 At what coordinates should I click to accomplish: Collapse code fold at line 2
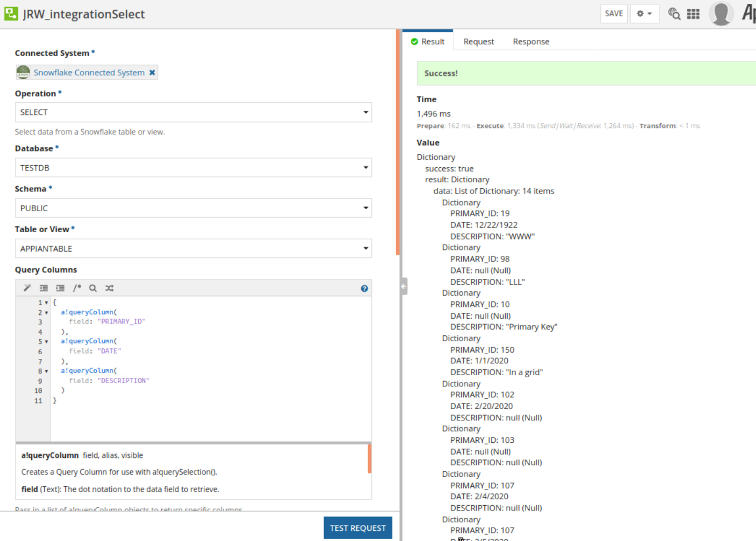click(x=46, y=313)
